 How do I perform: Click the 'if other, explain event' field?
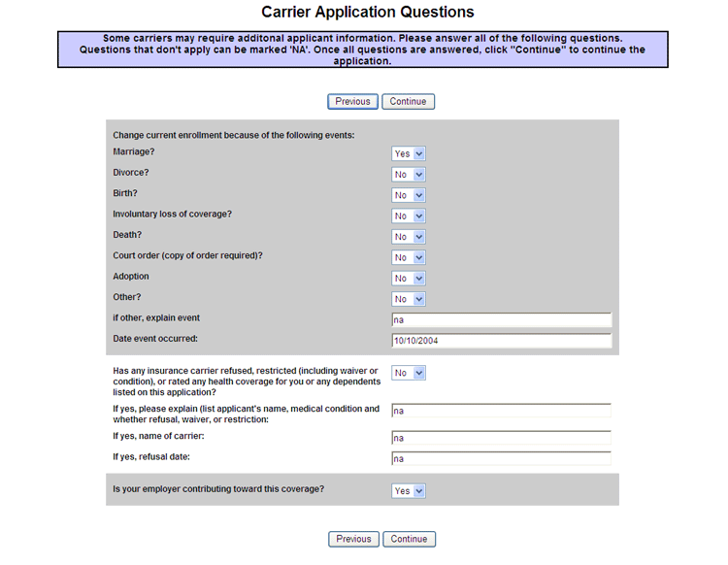click(x=501, y=320)
